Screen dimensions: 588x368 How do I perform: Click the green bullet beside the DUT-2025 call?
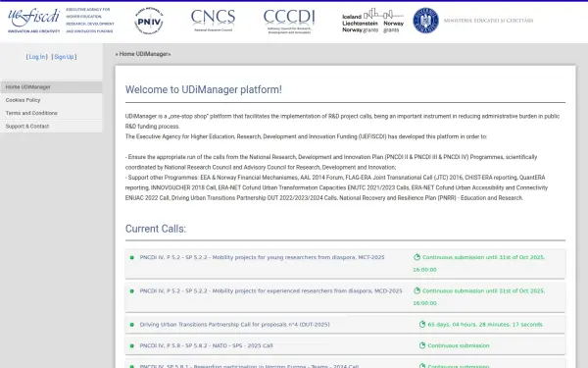(x=131, y=325)
